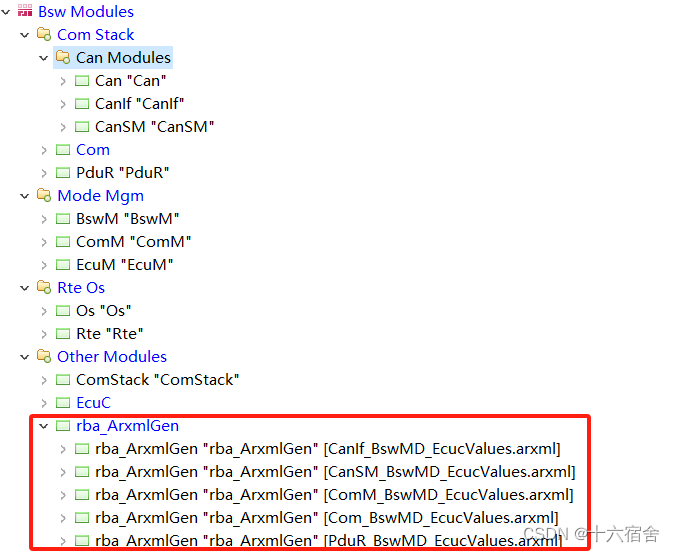Expand rba_ArxmlGen ComM_BswMD_EcucValues.arxml entry
This screenshot has height=552, width=675.
tap(63, 495)
